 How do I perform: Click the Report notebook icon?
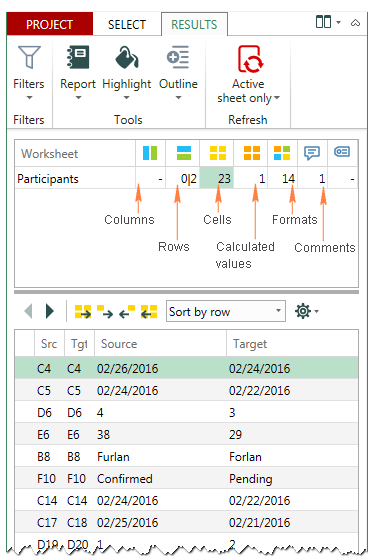click(x=78, y=57)
